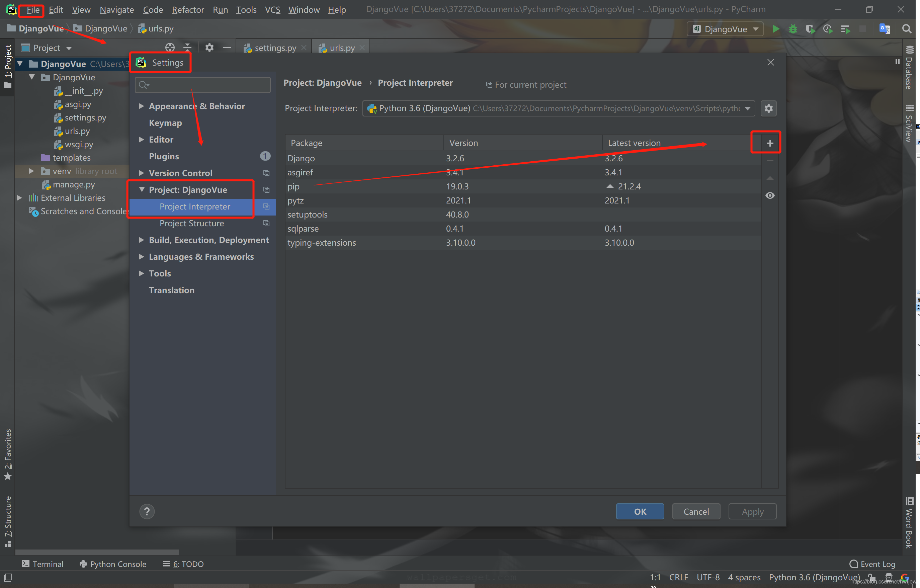Click the UTF-8 encoding in status bar
920x588 pixels.
click(708, 577)
